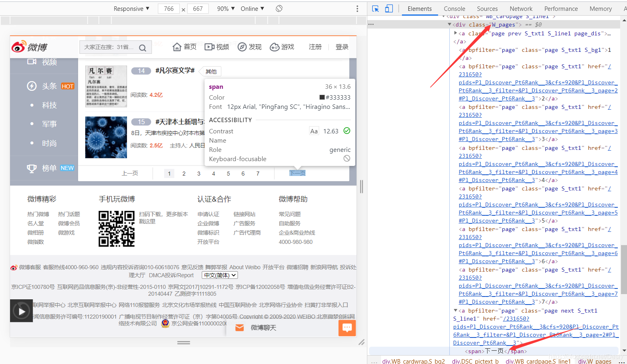Screen dimensions: 627x364
Task: Open the Responsive device mode dropdown
Action: pyautogui.click(x=131, y=8)
